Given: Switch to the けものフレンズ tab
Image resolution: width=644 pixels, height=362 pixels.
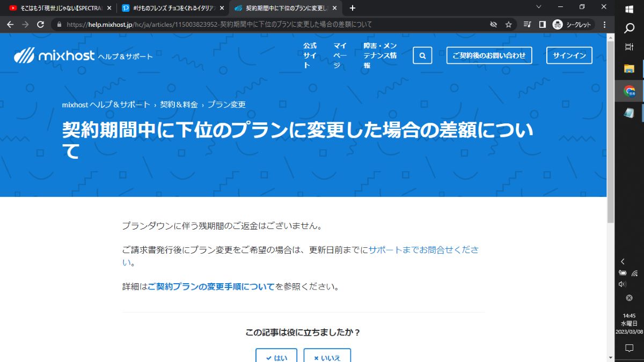Looking at the screenshot, I should [173, 8].
